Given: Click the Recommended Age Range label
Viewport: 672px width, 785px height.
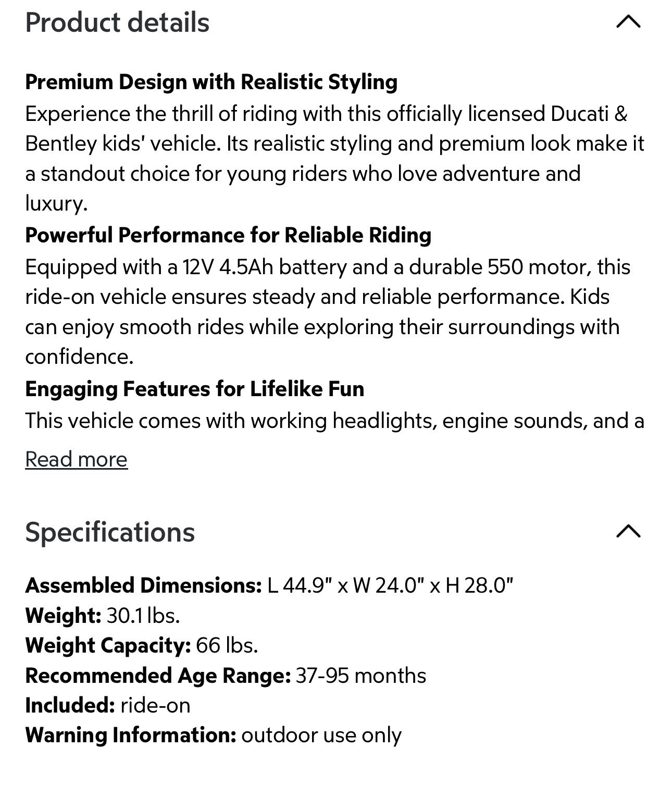Looking at the screenshot, I should tap(158, 676).
